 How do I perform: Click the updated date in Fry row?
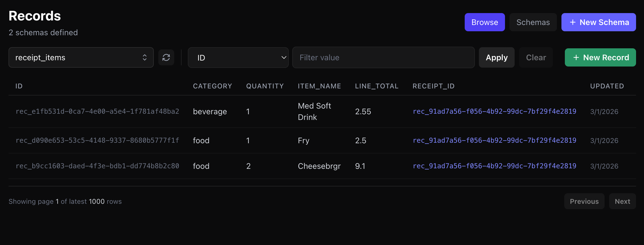click(x=604, y=140)
